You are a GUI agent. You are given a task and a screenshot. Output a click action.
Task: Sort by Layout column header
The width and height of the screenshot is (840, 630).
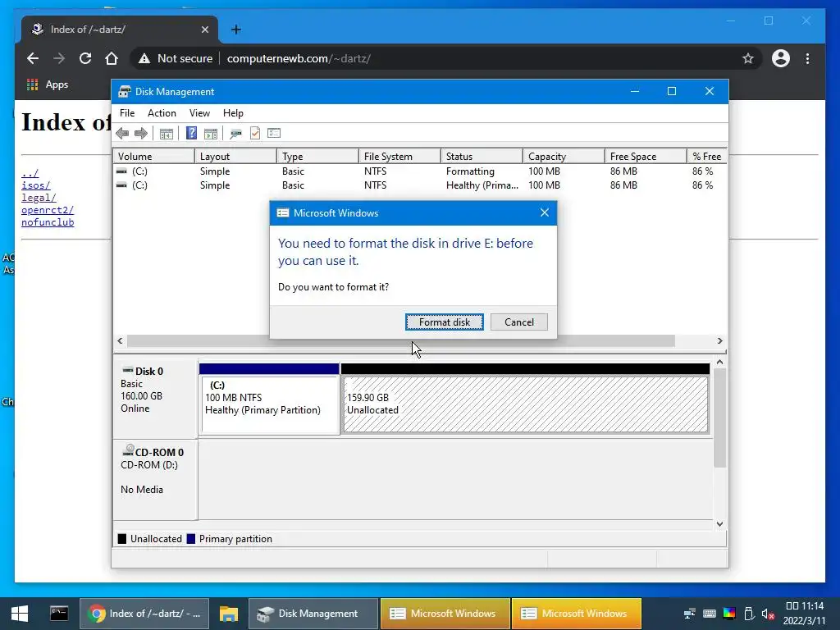pyautogui.click(x=235, y=156)
